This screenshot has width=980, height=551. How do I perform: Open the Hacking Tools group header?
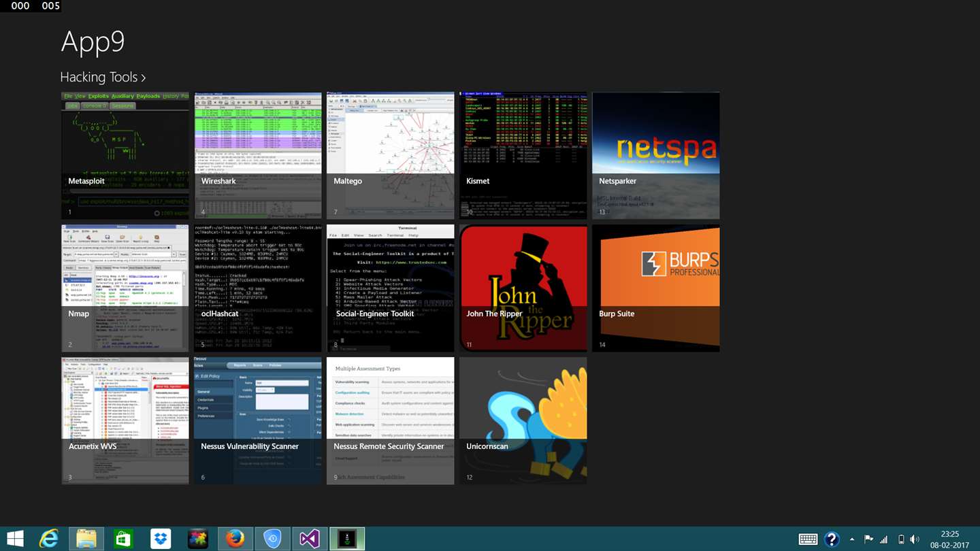pos(103,78)
